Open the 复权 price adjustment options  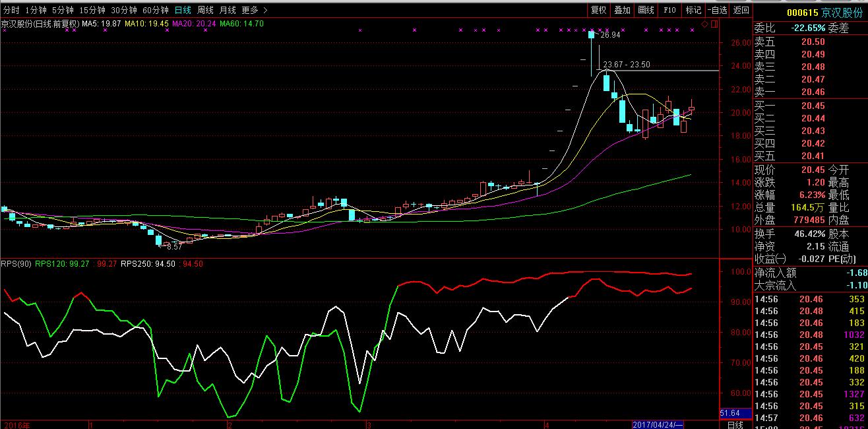598,10
